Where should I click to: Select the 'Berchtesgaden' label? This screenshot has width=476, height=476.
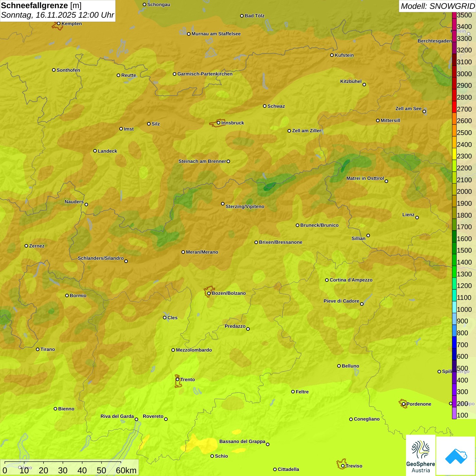[x=435, y=41]
